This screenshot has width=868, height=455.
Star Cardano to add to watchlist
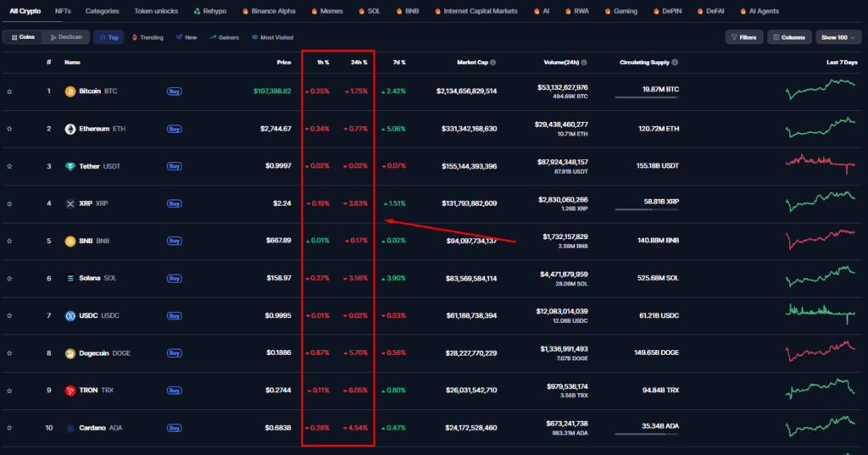[9, 428]
